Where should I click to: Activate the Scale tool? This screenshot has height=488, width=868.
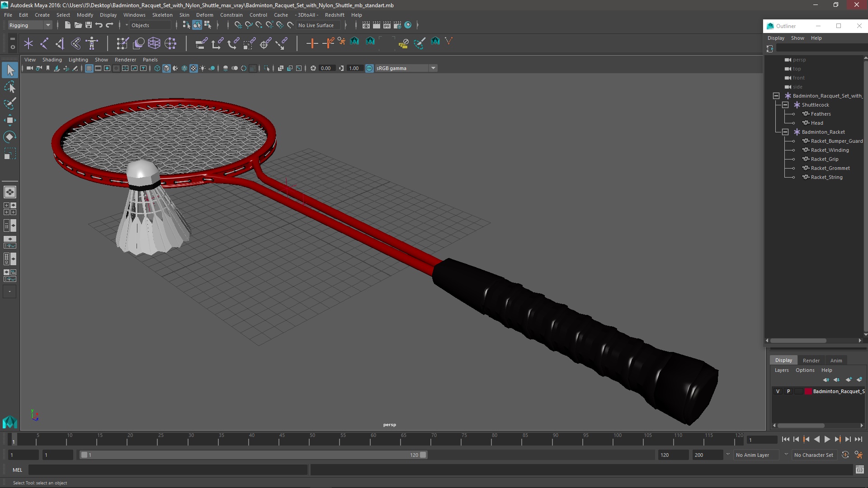10,154
